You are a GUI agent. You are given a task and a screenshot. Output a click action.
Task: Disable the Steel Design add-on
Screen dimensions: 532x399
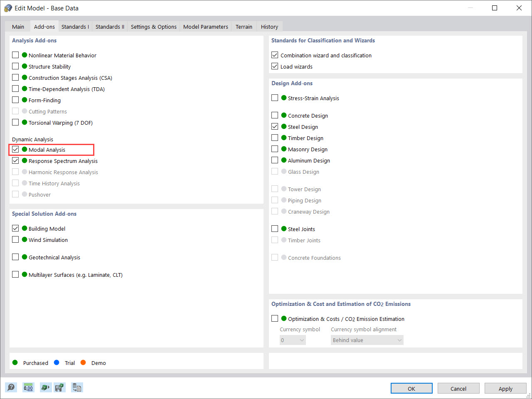(x=275, y=126)
